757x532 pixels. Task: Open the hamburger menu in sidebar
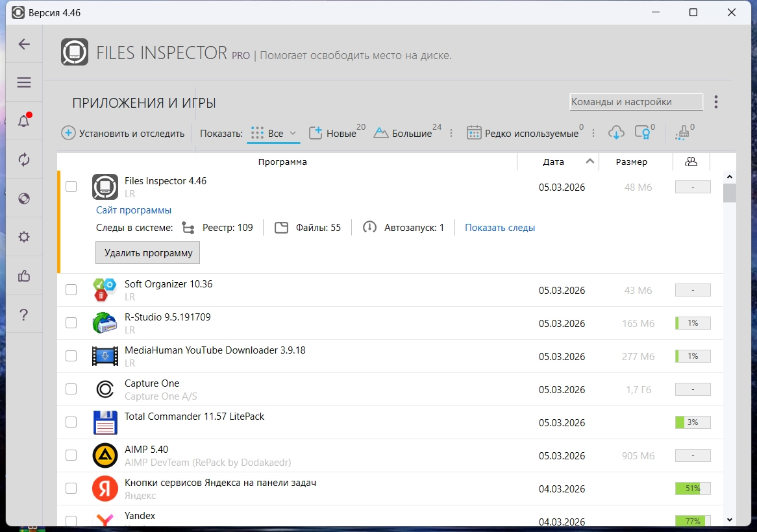tap(24, 82)
